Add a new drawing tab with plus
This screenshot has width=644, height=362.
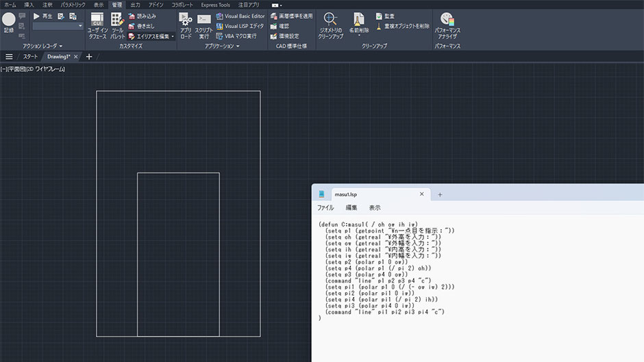(89, 57)
